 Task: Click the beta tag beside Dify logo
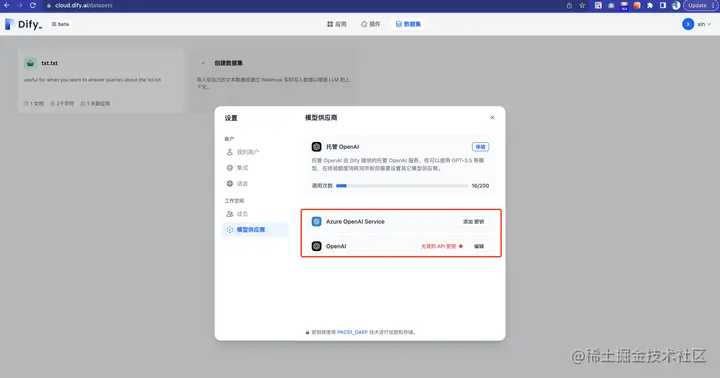click(x=60, y=24)
